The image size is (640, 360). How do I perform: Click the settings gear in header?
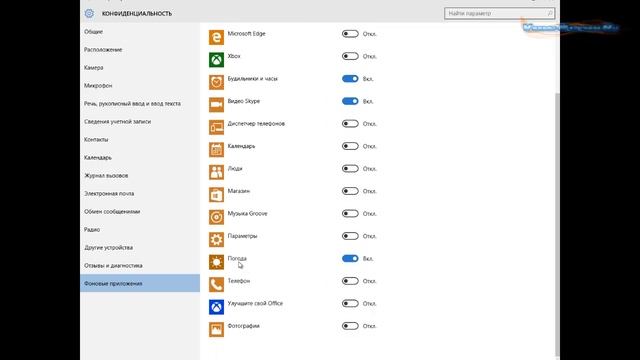coord(89,13)
